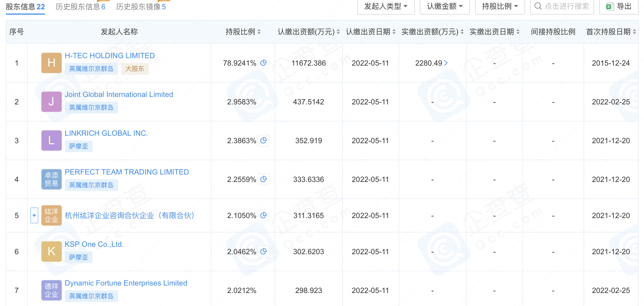644x306 pixels.
Task: Open equity chart icon for H-TEC HOLDING
Action: 264,63
